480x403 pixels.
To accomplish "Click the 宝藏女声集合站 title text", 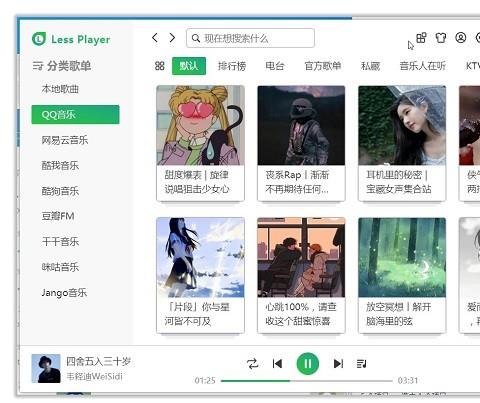I will pyautogui.click(x=399, y=189).
